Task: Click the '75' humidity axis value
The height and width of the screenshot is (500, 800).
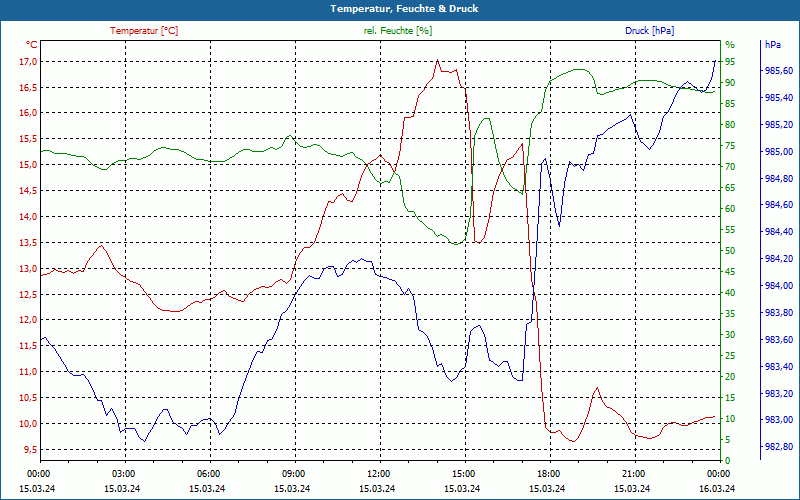Action: click(x=730, y=146)
